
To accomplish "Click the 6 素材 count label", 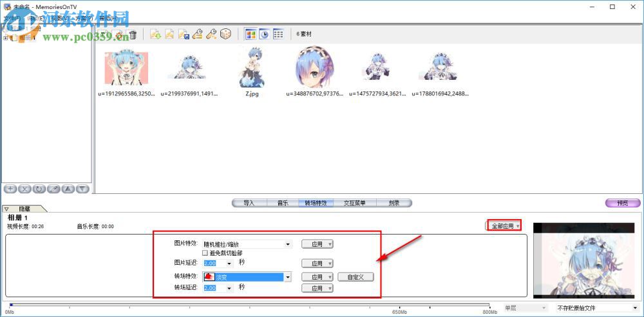I will click(304, 35).
